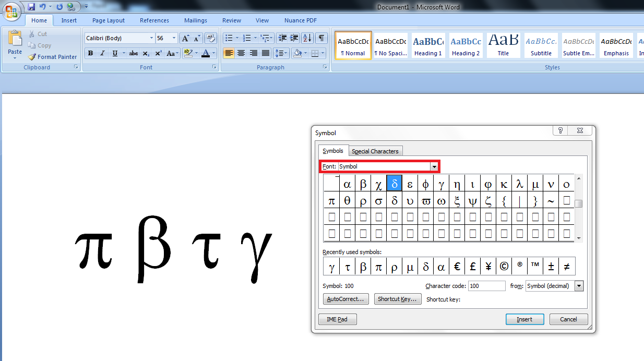The width and height of the screenshot is (644, 361).
Task: Click the Clear Formatting icon
Action: (211, 38)
